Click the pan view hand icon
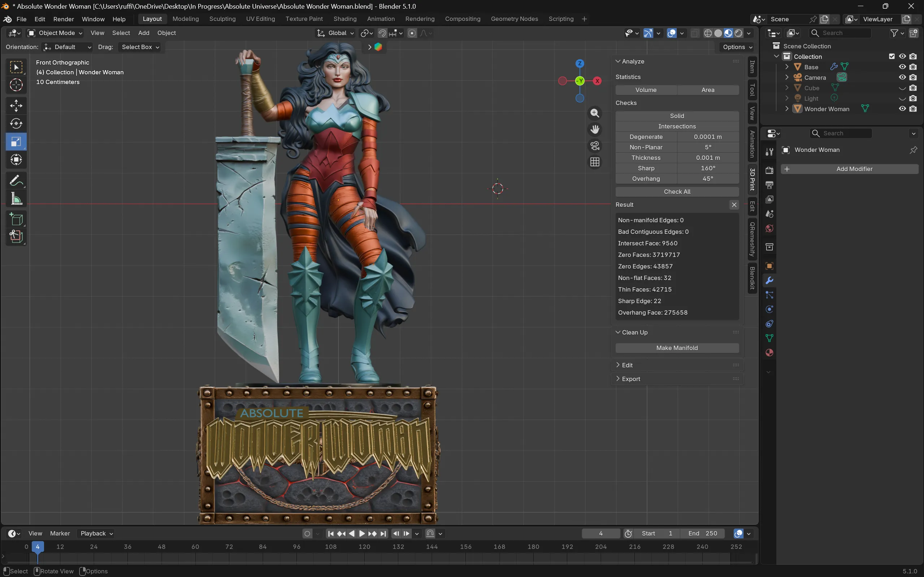 tap(594, 130)
